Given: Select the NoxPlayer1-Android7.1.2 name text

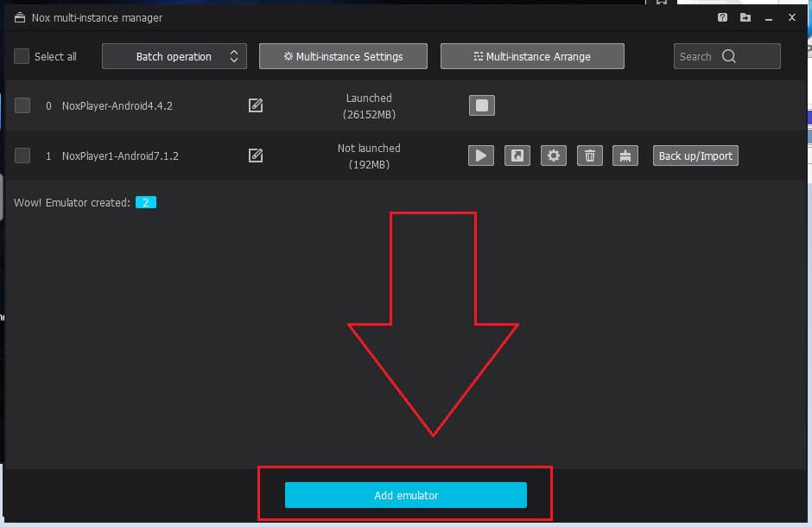Looking at the screenshot, I should point(120,156).
